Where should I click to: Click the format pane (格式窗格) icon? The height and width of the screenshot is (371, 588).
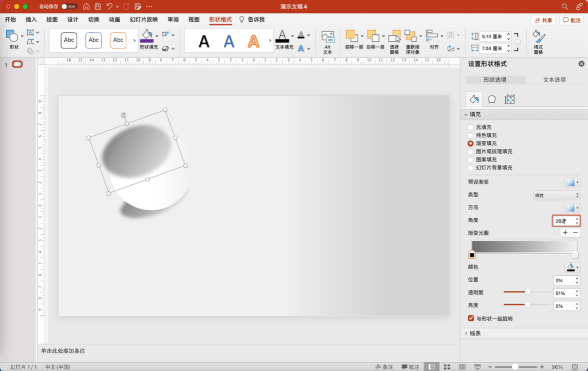[538, 41]
